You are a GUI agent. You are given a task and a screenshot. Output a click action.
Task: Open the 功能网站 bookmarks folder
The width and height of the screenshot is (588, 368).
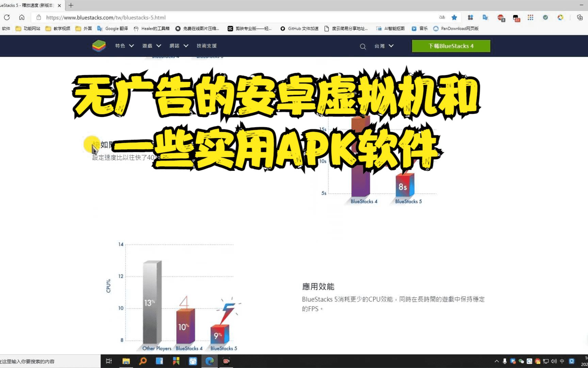point(28,29)
